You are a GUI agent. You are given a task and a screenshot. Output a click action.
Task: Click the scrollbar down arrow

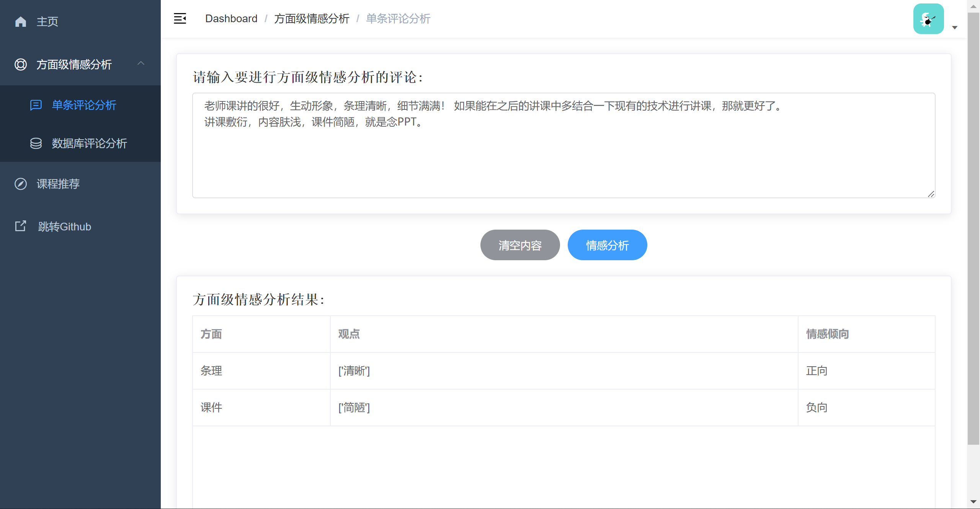(x=973, y=501)
